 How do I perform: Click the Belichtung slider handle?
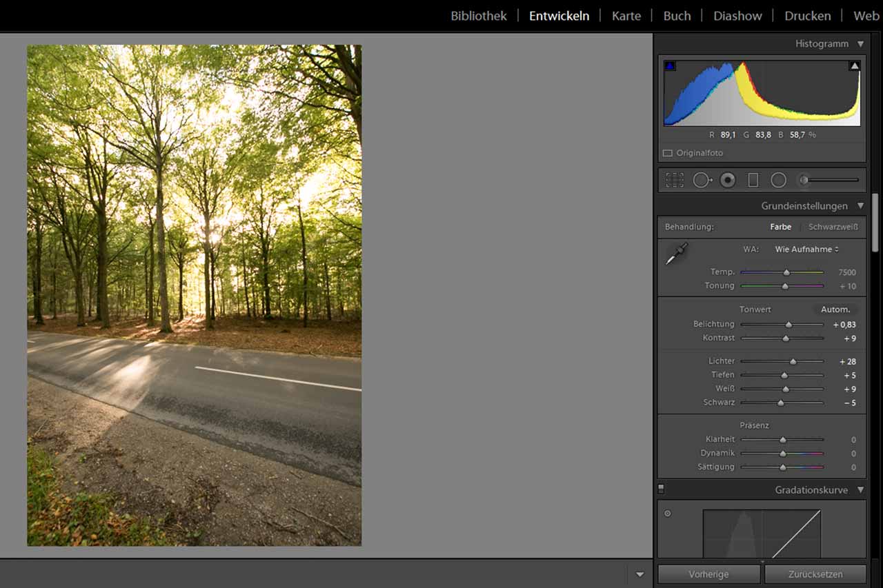click(x=788, y=325)
